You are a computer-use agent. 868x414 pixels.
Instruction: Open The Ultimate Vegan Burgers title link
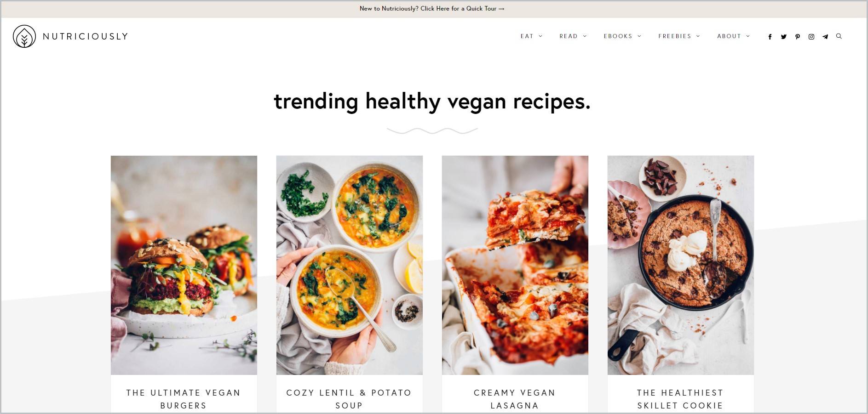[x=184, y=399]
